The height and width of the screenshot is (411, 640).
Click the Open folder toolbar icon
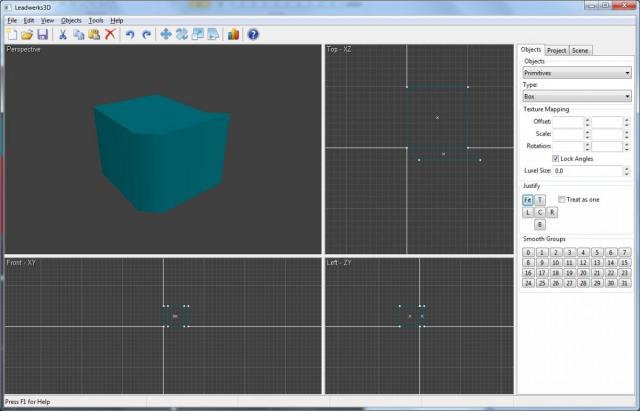coord(27,34)
